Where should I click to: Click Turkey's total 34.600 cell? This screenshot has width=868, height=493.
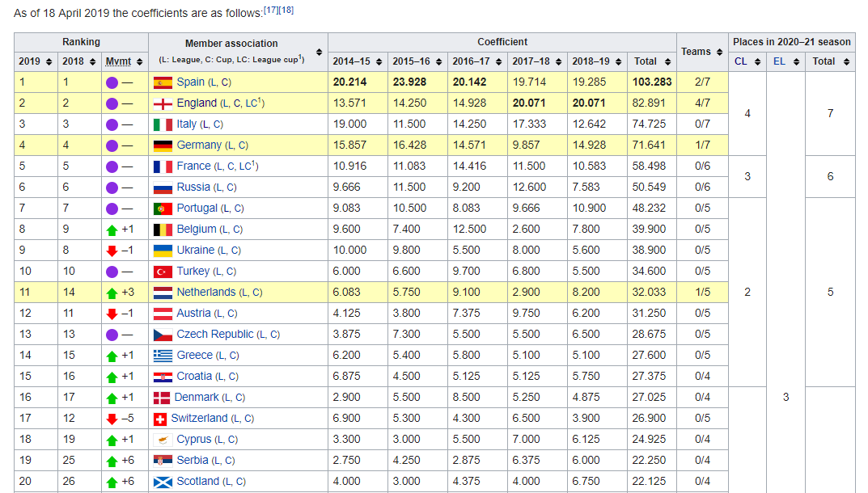tap(652, 271)
